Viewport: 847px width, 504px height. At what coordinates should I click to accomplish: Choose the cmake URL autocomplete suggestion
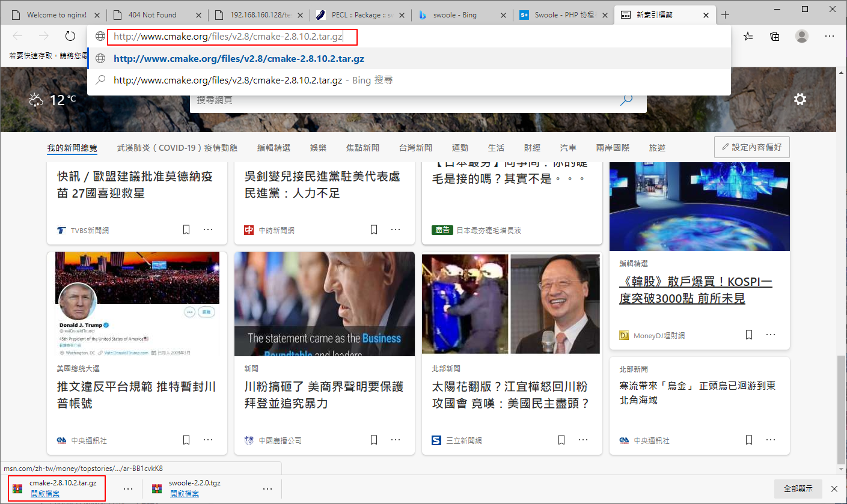point(409,59)
